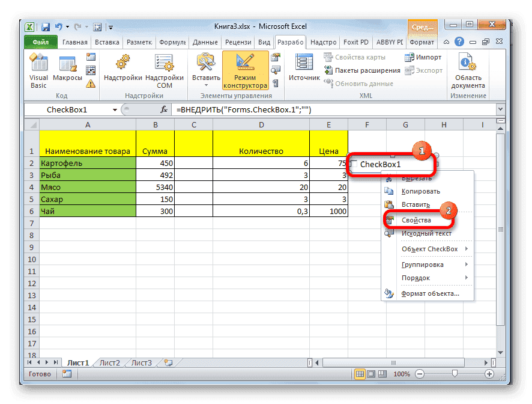The image size is (532, 404).
Task: Select Page Layout view in status bar
Action: pos(371,373)
